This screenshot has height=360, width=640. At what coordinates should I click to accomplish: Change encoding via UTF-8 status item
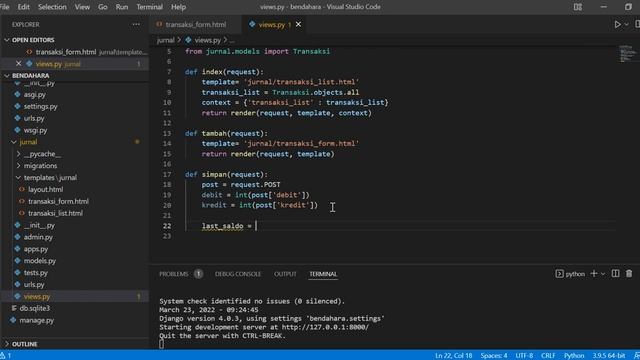524,356
